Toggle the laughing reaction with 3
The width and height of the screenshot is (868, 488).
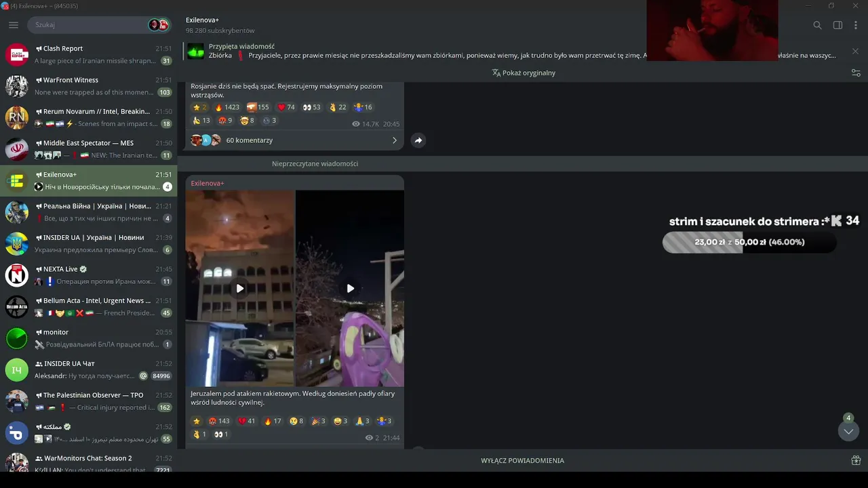[x=341, y=421]
